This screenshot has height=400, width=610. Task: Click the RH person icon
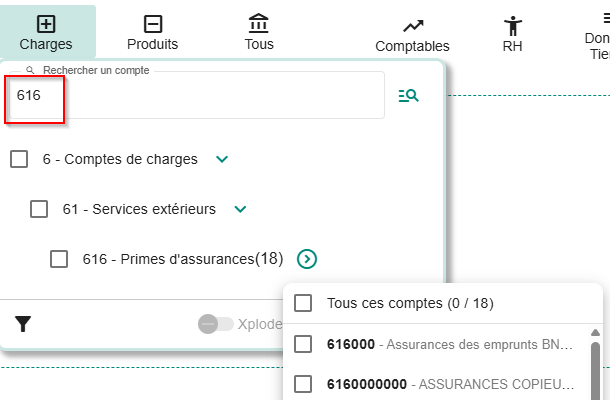[513, 26]
